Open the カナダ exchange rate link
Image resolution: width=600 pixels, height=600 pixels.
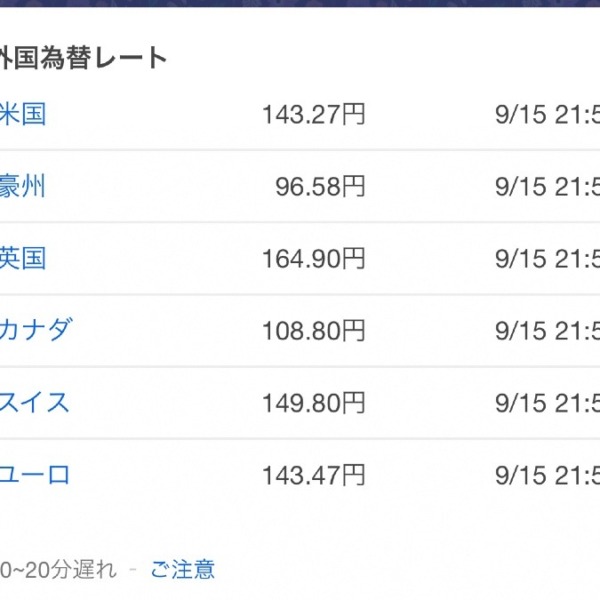(x=36, y=330)
